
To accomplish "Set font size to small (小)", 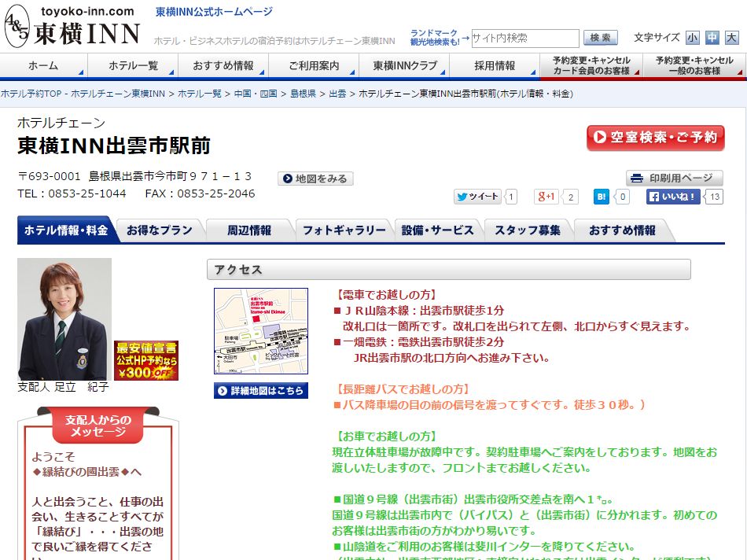I will coord(692,38).
